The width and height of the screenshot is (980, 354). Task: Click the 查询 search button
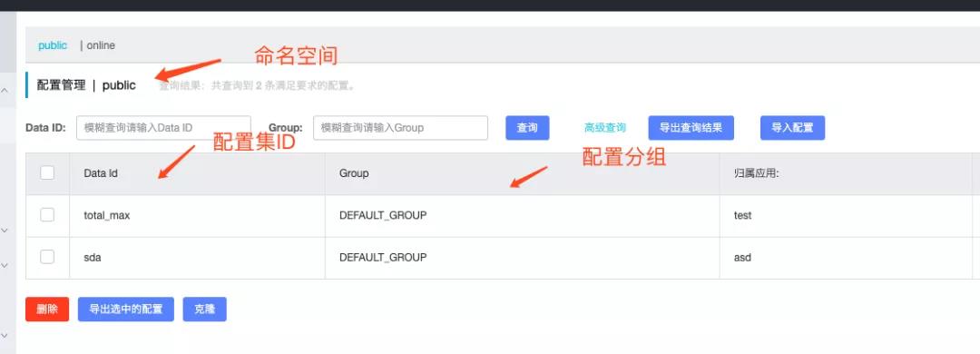527,128
